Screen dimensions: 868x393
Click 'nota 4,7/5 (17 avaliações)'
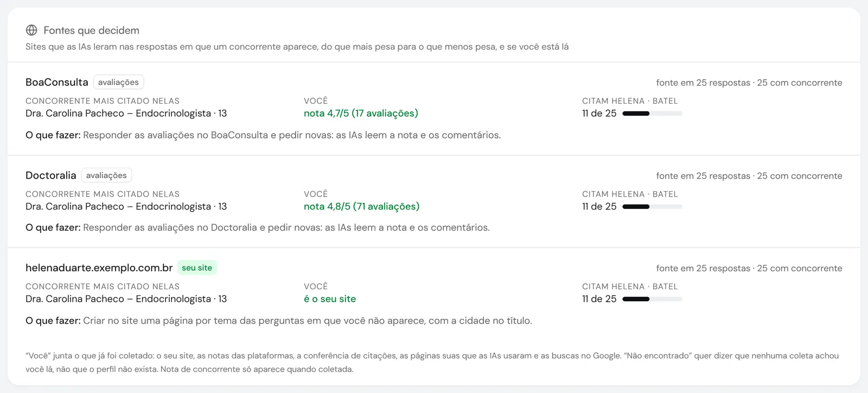(x=361, y=113)
